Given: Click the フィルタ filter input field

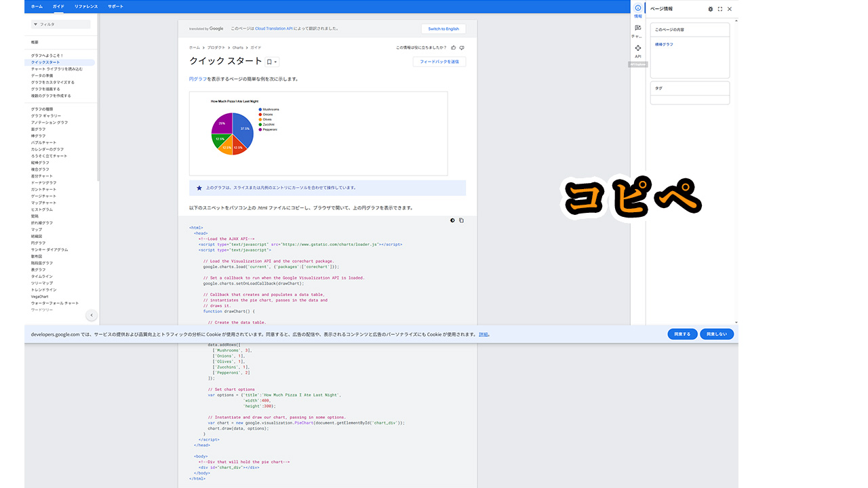Looking at the screenshot, I should (61, 24).
